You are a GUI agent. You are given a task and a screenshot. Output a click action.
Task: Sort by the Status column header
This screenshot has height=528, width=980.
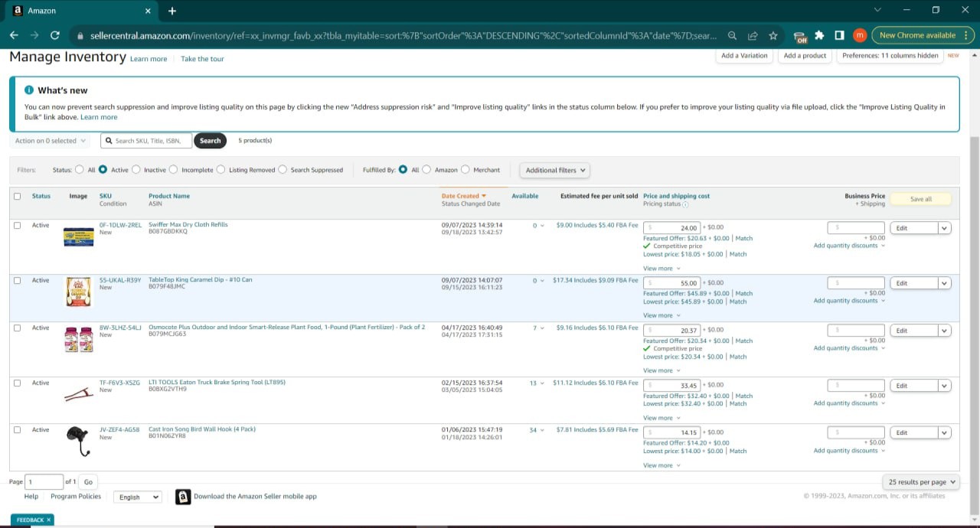click(41, 196)
